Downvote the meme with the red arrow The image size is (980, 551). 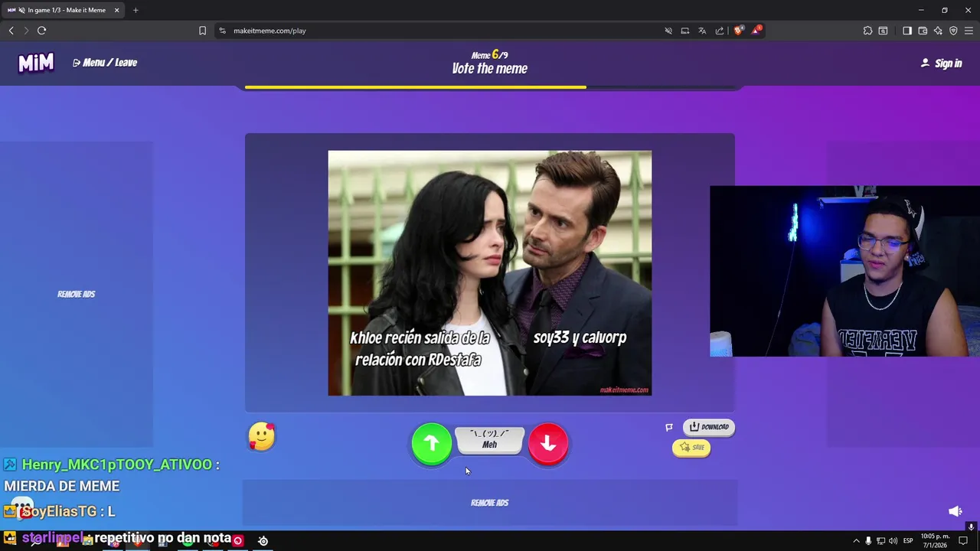(548, 444)
